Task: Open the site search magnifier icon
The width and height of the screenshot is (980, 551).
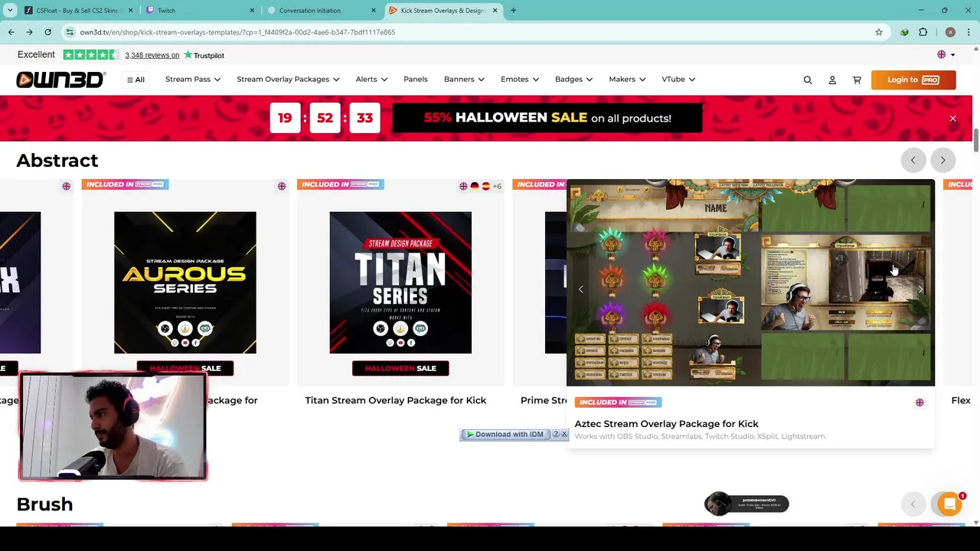Action: pyautogui.click(x=808, y=80)
